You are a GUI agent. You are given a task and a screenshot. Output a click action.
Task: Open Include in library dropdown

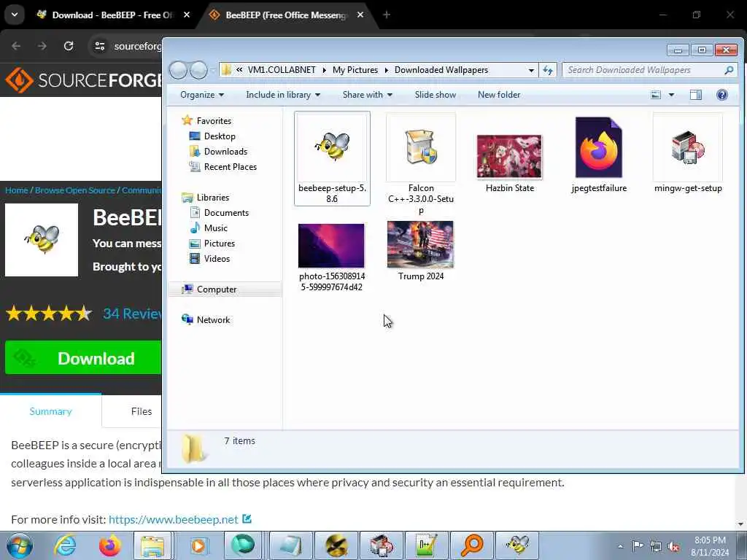283,95
